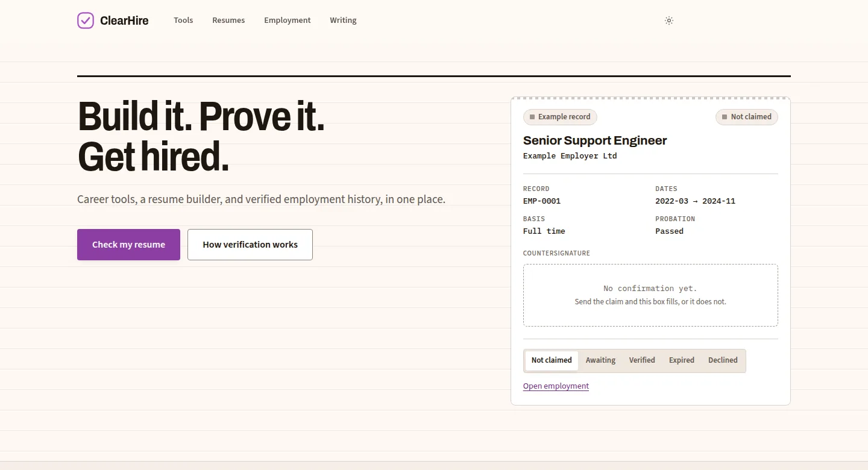The image size is (868, 470).
Task: Click the Full time basis value
Action: (x=544, y=231)
